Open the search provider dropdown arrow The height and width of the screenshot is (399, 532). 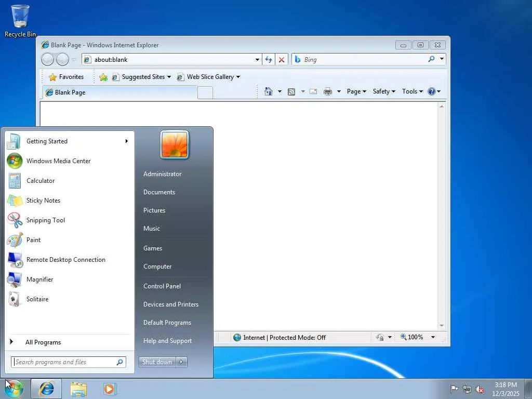442,59
